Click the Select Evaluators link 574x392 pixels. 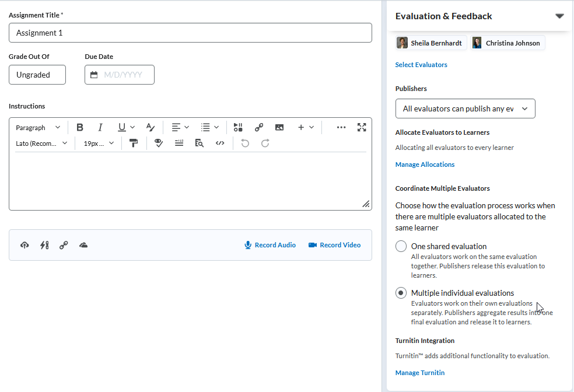coord(421,65)
